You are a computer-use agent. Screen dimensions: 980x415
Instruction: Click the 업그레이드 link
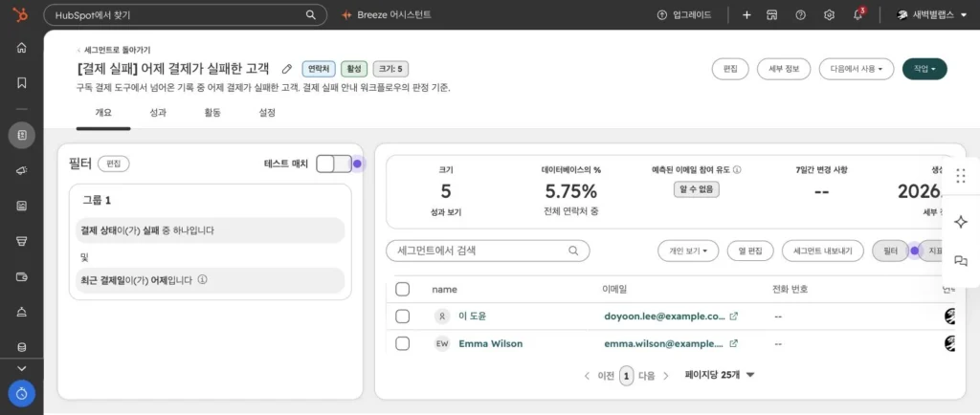pyautogui.click(x=684, y=15)
